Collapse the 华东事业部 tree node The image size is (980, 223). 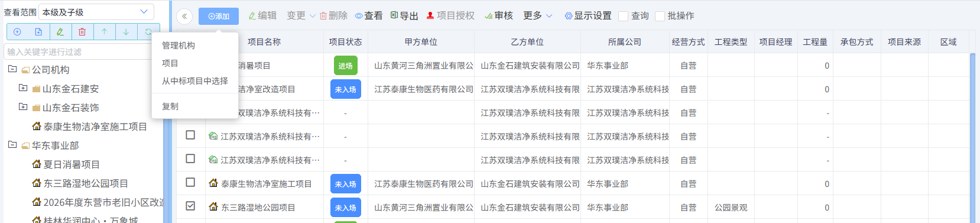(x=12, y=145)
